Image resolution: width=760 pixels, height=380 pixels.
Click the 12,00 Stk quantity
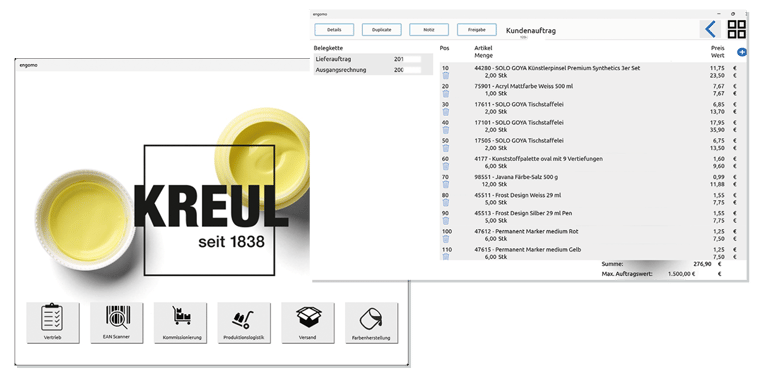tap(495, 185)
